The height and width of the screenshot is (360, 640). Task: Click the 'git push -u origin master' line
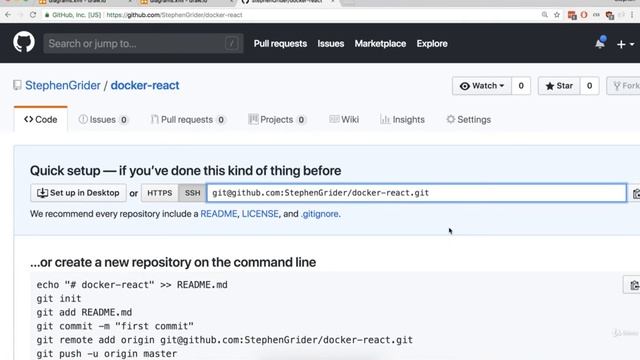[x=107, y=353]
